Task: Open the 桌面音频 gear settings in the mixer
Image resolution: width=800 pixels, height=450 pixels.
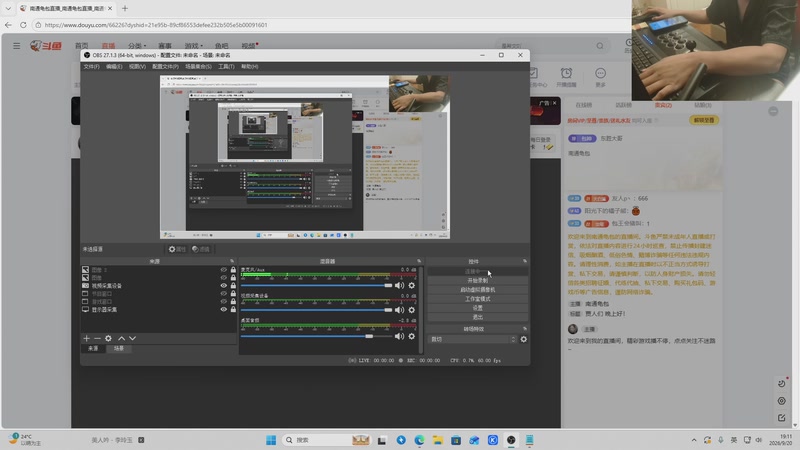Action: [x=412, y=336]
